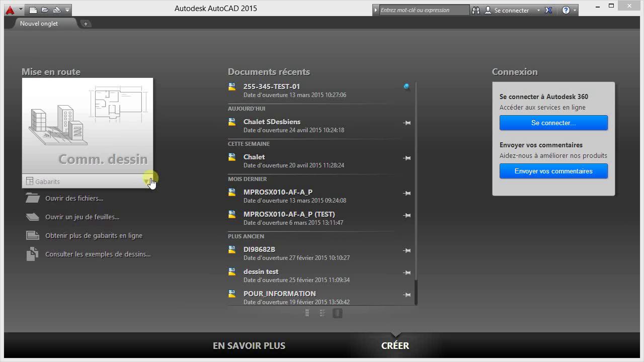Pin the DI98682B document to the list

(x=407, y=250)
